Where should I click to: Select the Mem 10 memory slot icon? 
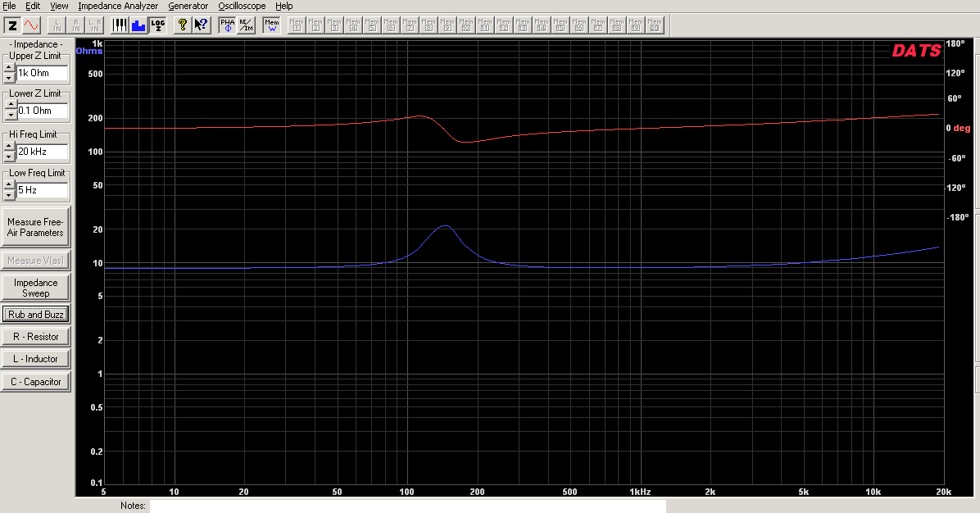click(466, 25)
